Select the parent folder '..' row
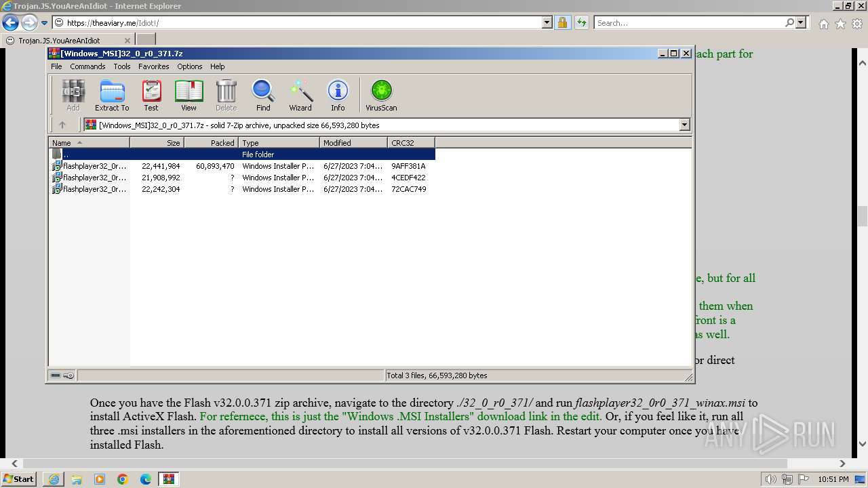The width and height of the screenshot is (868, 488). click(x=242, y=155)
